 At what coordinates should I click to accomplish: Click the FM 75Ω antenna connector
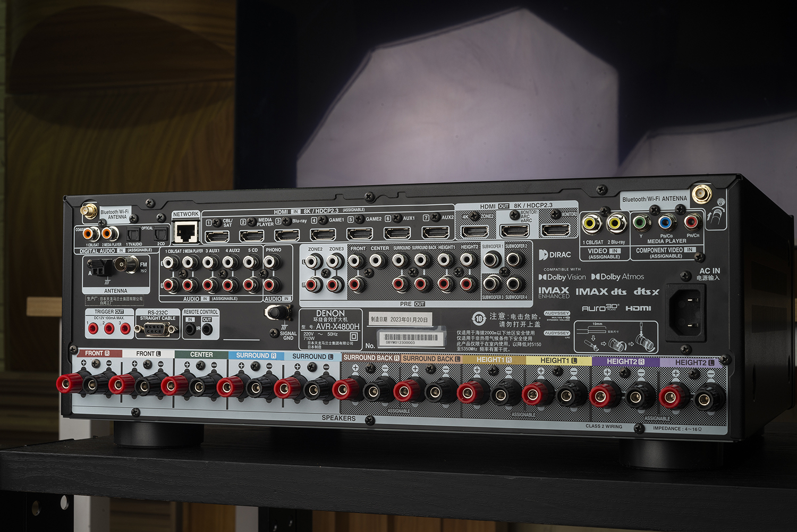pyautogui.click(x=128, y=264)
